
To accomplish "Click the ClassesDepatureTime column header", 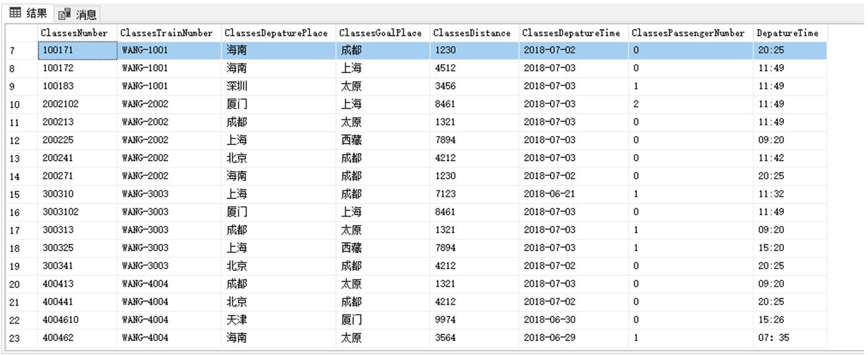I will tap(574, 33).
